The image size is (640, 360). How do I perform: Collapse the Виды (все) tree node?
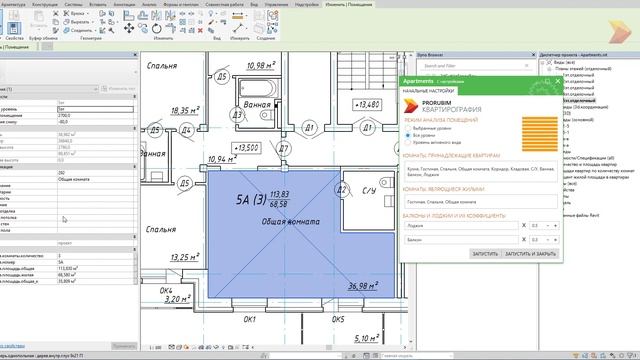pyautogui.click(x=542, y=62)
